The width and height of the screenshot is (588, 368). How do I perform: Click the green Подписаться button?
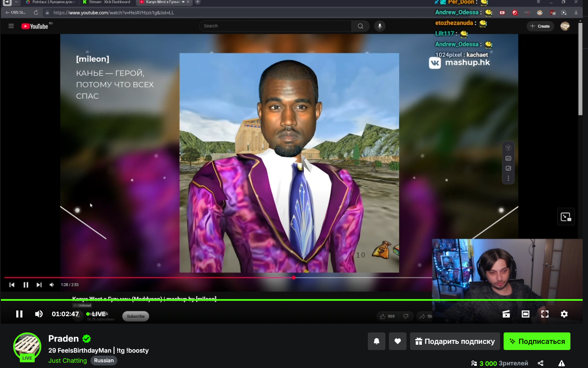click(x=537, y=341)
